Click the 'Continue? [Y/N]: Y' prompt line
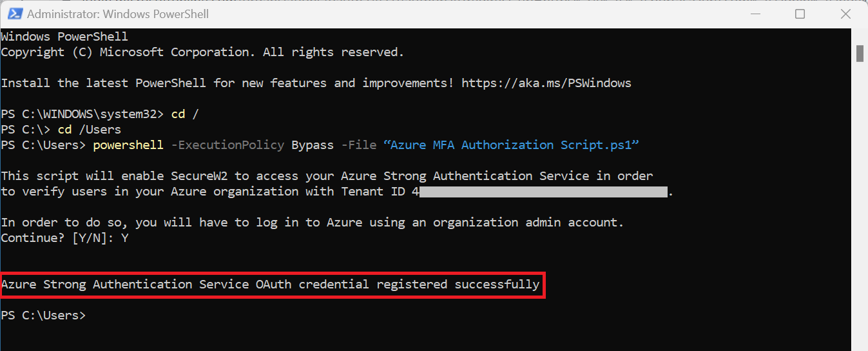The height and width of the screenshot is (351, 868). pyautogui.click(x=64, y=238)
